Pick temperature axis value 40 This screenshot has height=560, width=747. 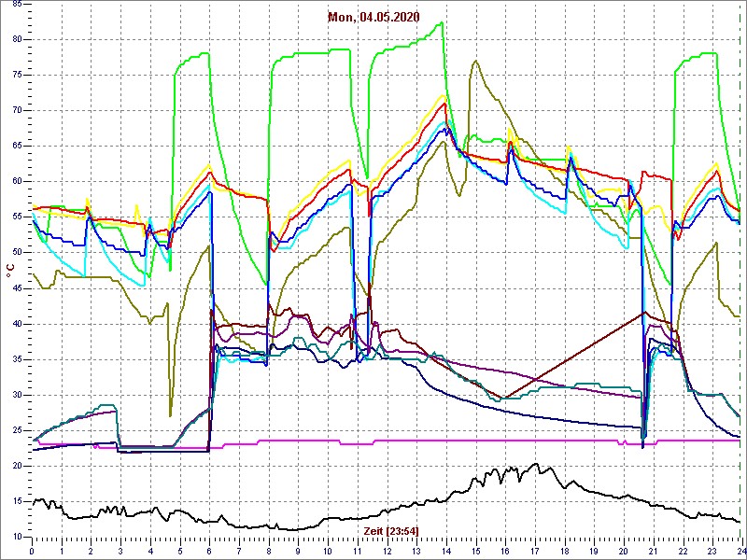pos(16,324)
